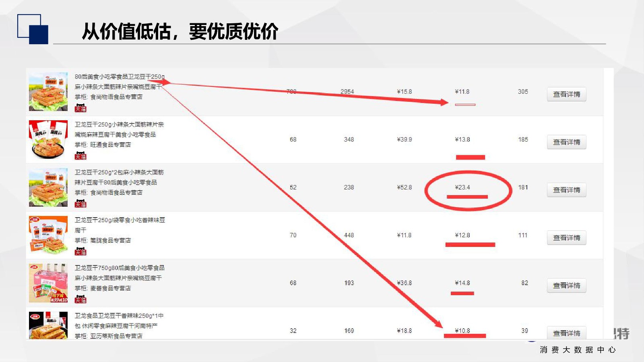Open product title 卫龙豆干250g/袋零食小吃香辣味豆
The width and height of the screenshot is (644, 362).
120,220
